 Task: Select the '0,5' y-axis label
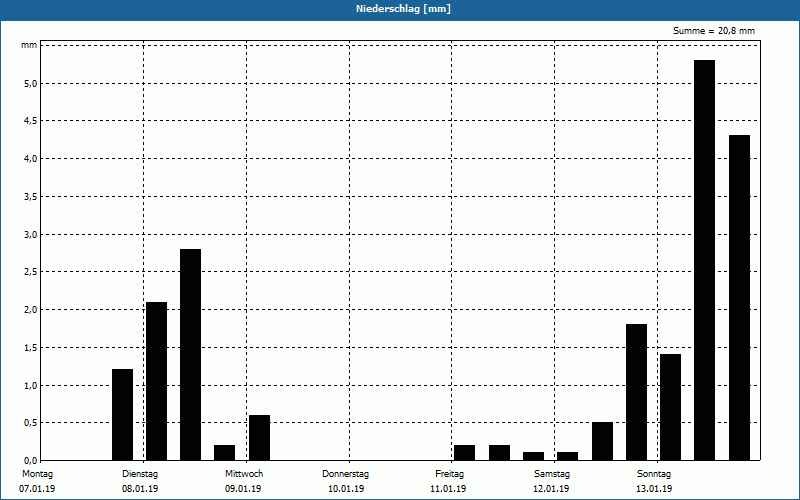point(31,423)
